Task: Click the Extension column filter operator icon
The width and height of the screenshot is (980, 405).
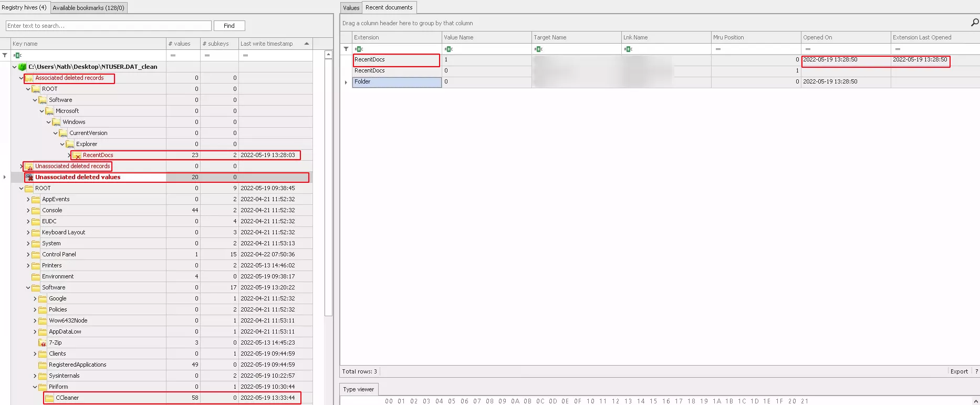Action: pos(359,49)
